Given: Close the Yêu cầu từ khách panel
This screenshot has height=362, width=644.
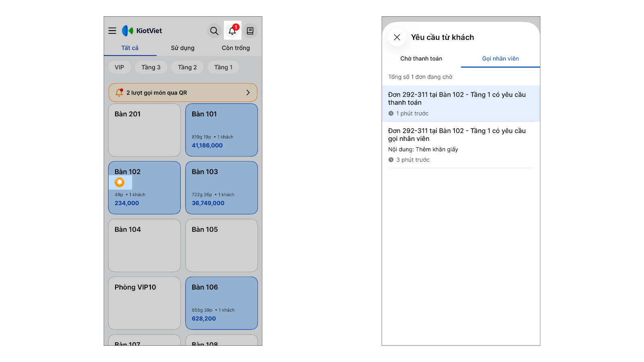Looking at the screenshot, I should pyautogui.click(x=397, y=37).
